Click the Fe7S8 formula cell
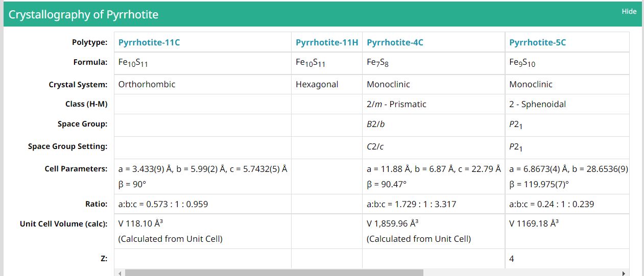 point(434,63)
